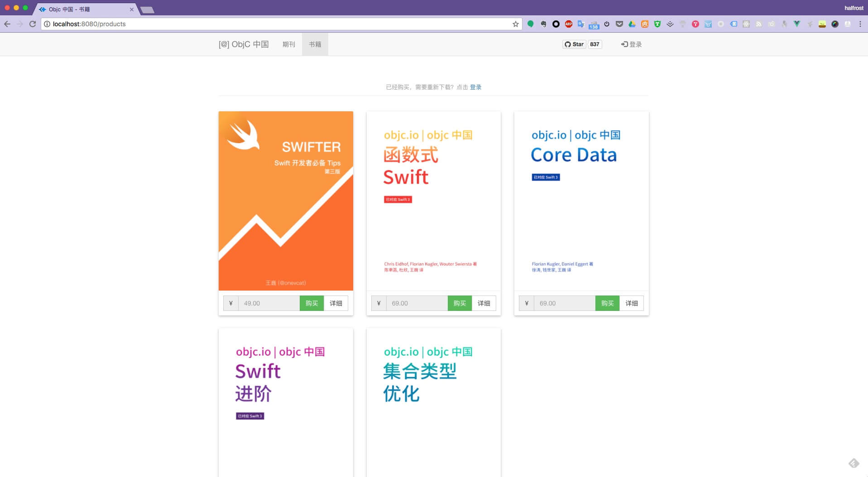This screenshot has height=477, width=868.
Task: Focus the 函数式 Swift price field
Action: click(x=417, y=303)
